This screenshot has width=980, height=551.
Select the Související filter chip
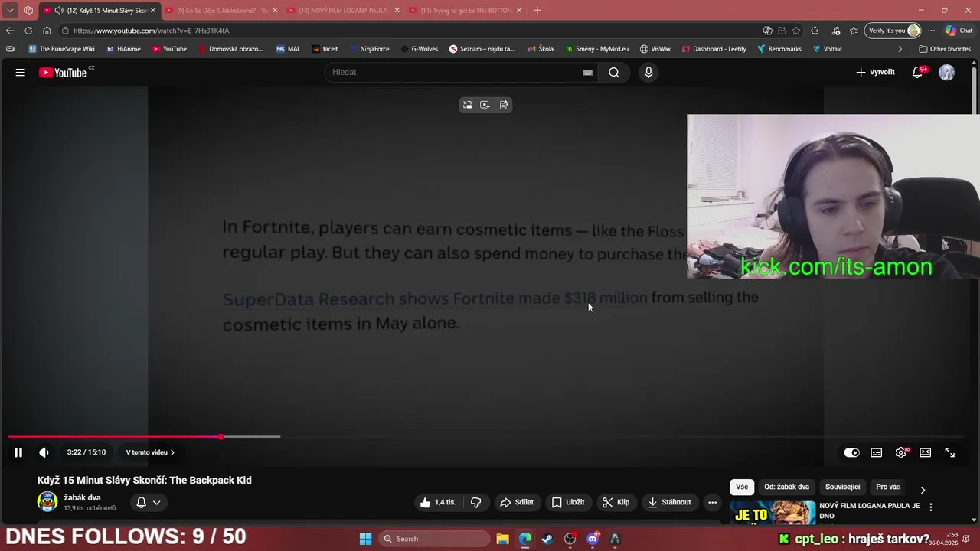(x=842, y=487)
